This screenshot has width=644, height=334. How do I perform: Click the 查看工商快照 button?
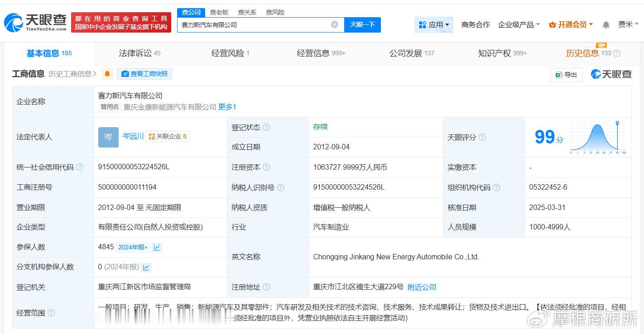[x=144, y=74]
